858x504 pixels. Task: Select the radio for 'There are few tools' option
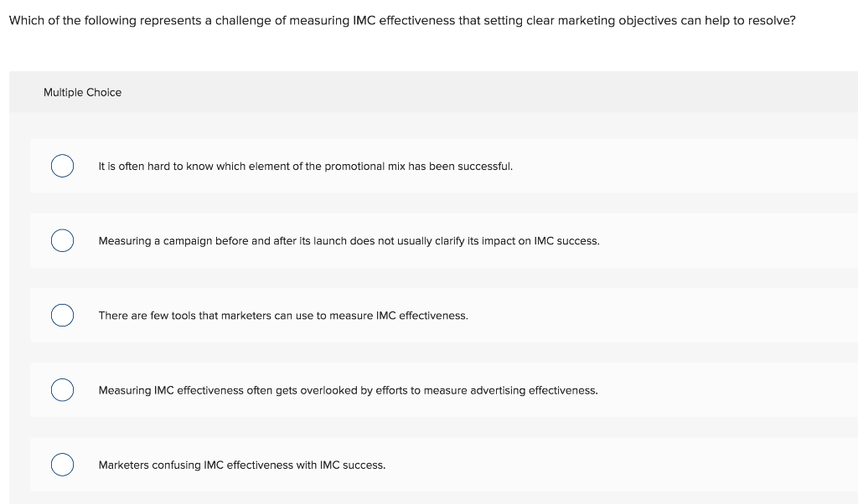62,316
